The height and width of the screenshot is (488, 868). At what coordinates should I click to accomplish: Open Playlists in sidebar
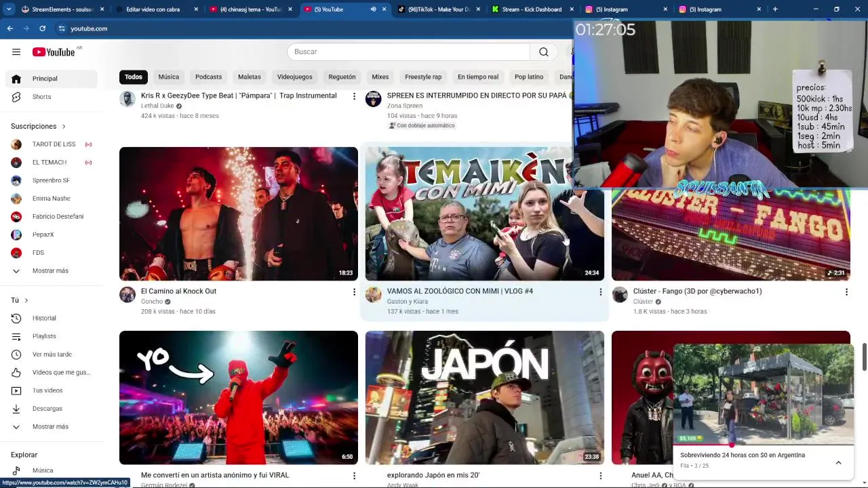tap(52, 336)
